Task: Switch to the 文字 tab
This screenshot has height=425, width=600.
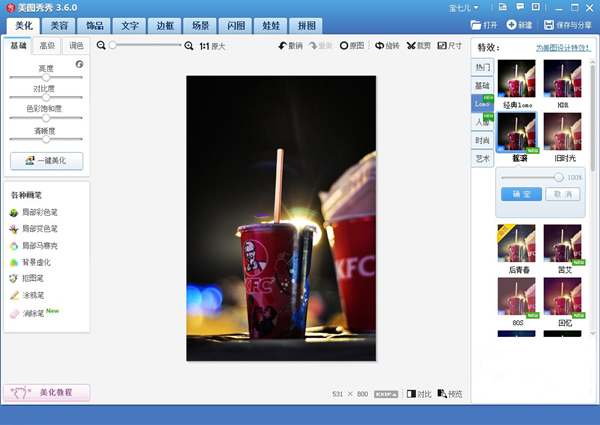Action: coord(129,26)
